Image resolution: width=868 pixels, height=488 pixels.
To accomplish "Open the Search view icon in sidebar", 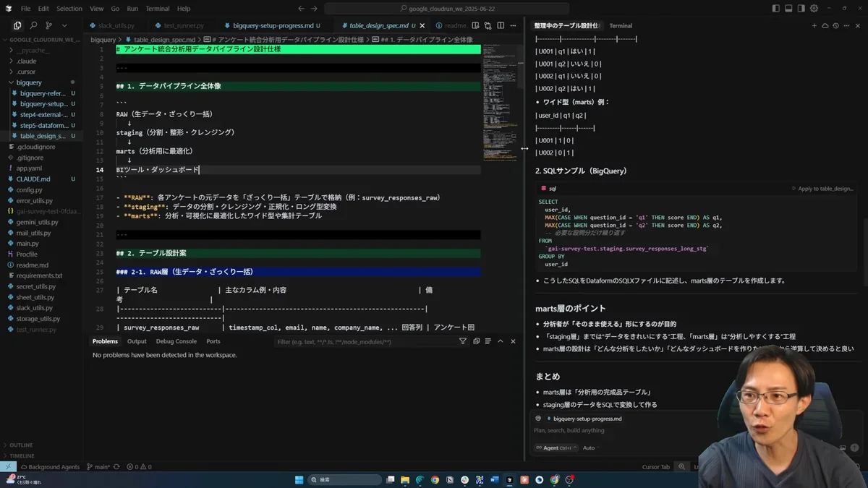I will [33, 25].
